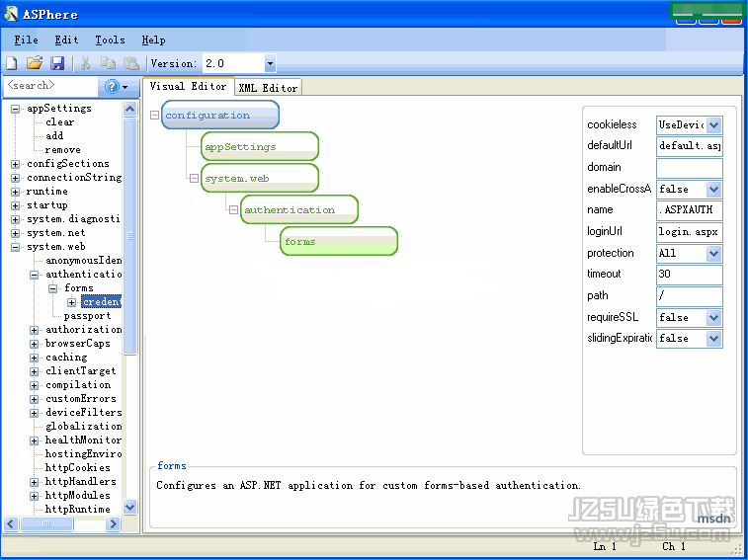
Task: Open the slidingExpiration dropdown
Action: click(713, 338)
